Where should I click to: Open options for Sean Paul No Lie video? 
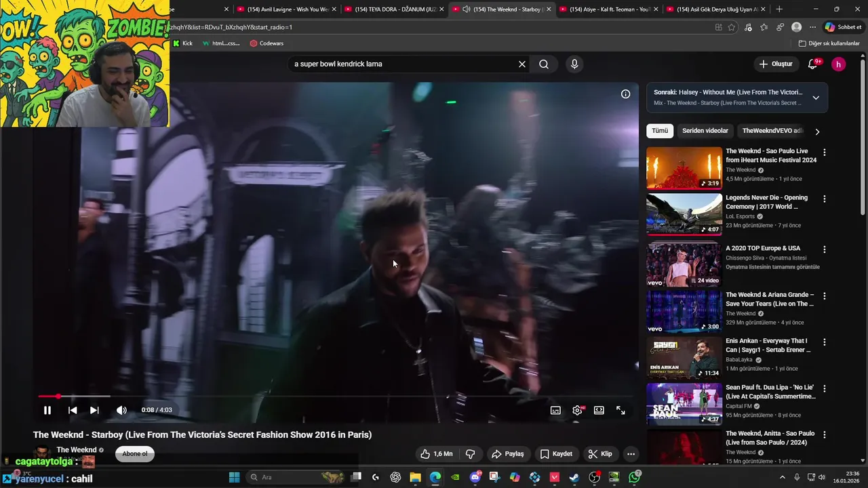pyautogui.click(x=825, y=389)
